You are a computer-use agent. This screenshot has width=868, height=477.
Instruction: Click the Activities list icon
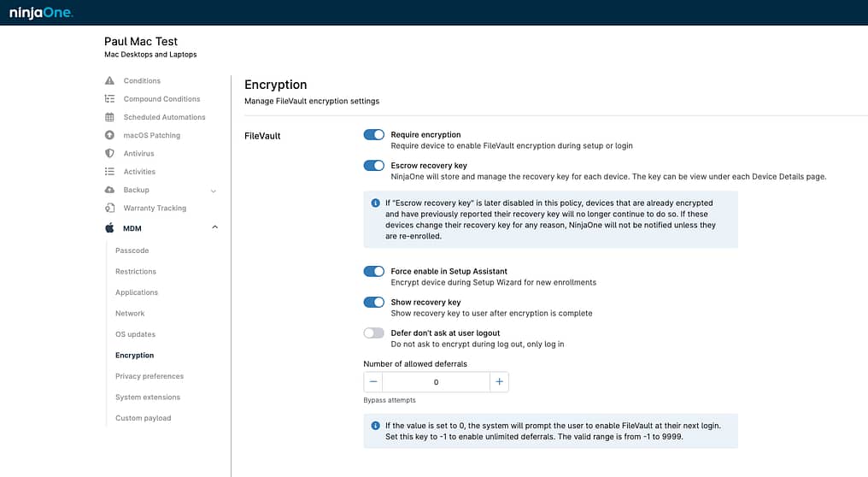pyautogui.click(x=109, y=172)
